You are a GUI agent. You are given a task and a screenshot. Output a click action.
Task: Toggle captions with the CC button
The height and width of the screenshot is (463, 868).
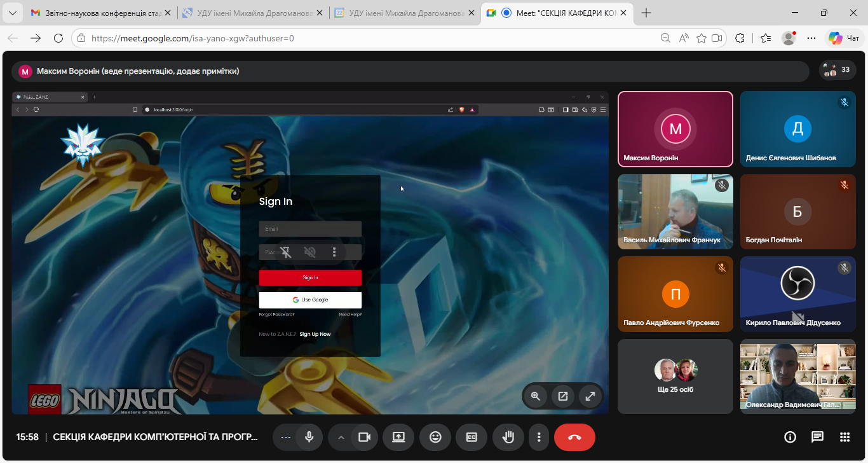point(471,437)
